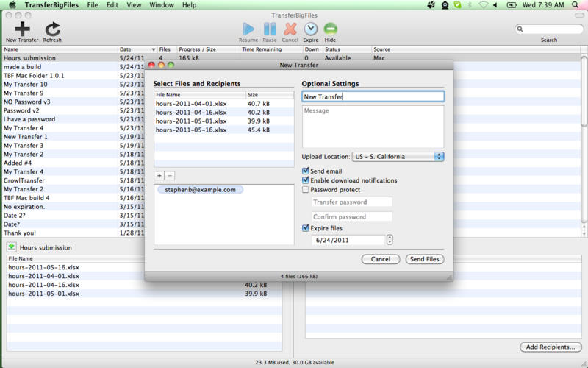Click the red Cancel X icon
588x368 pixels.
click(290, 29)
